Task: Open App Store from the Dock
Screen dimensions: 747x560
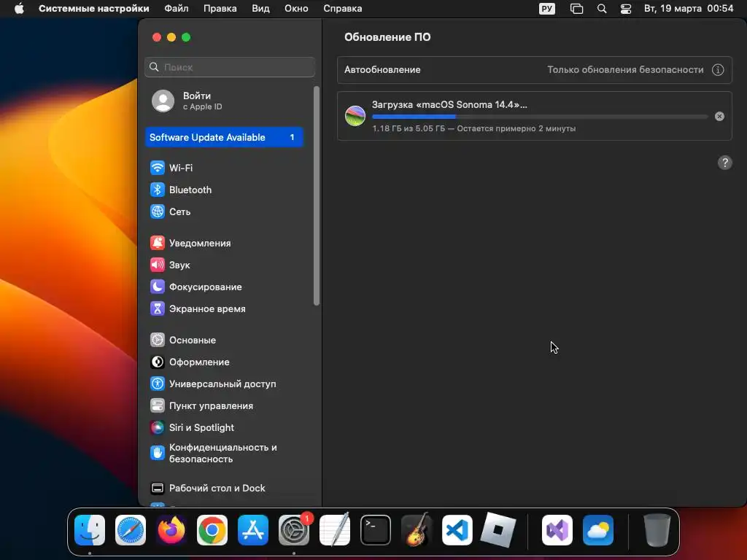Action: [x=253, y=530]
